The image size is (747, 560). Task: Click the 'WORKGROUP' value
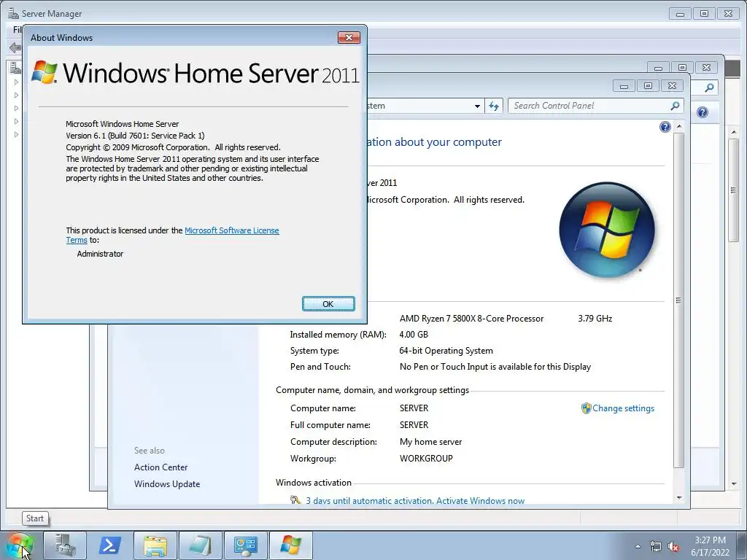click(426, 459)
